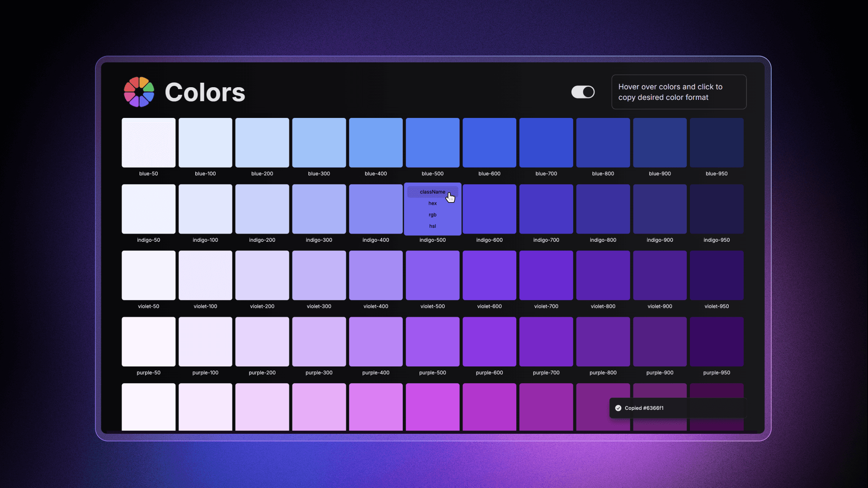Click the hover instructions info box

679,92
